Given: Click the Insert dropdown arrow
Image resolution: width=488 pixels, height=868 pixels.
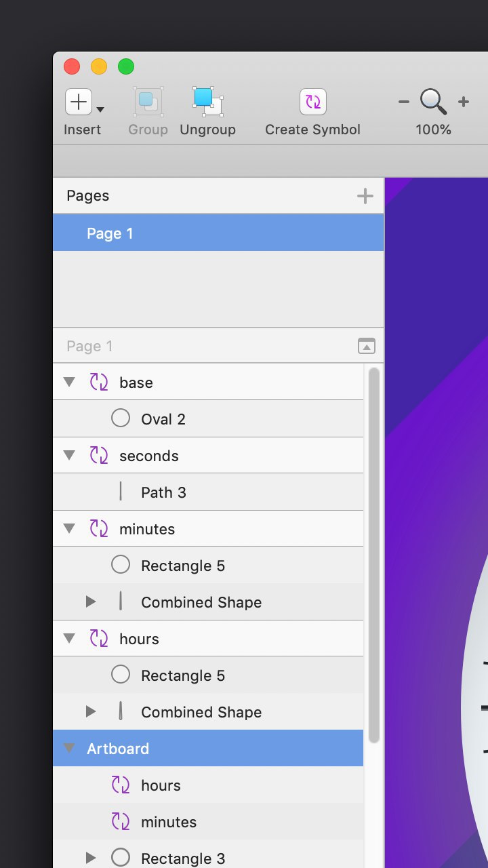Looking at the screenshot, I should pos(100,109).
